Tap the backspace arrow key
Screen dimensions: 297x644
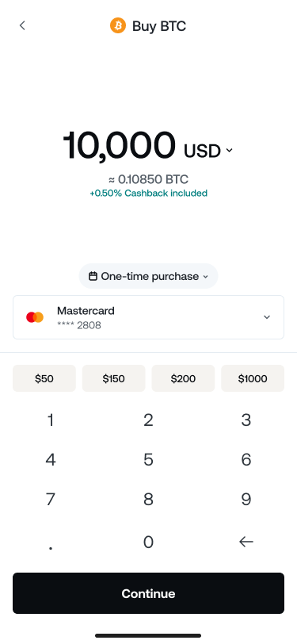246,542
